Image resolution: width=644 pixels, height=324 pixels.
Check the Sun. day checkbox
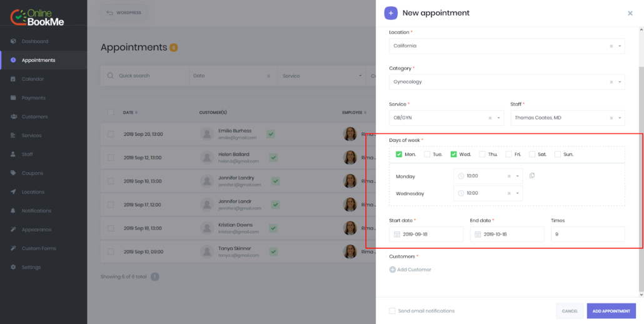coord(558,154)
